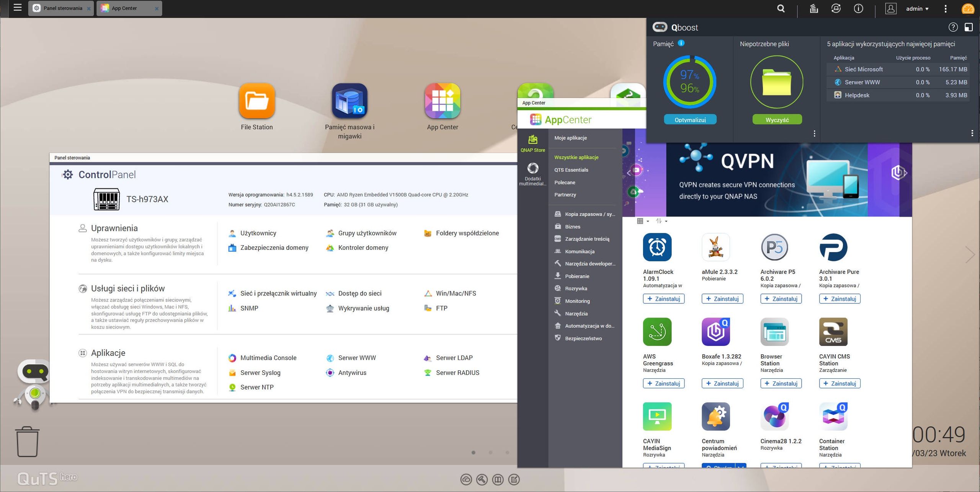Viewport: 980px width, 492px height.
Task: Select Moje aplikacje in App Center
Action: click(570, 138)
